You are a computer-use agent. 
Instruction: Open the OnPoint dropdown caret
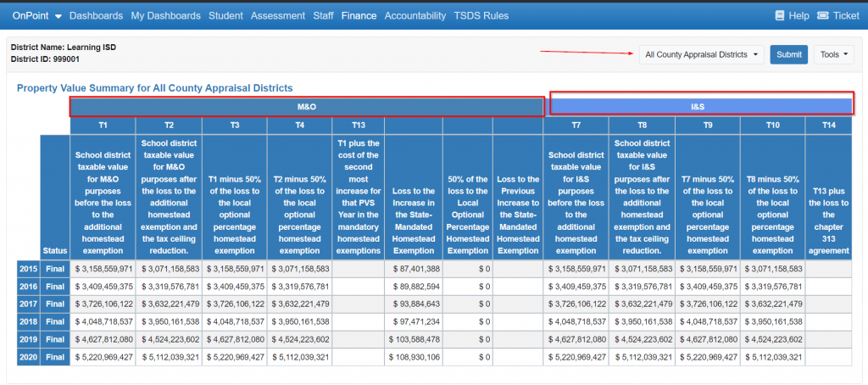pyautogui.click(x=58, y=17)
